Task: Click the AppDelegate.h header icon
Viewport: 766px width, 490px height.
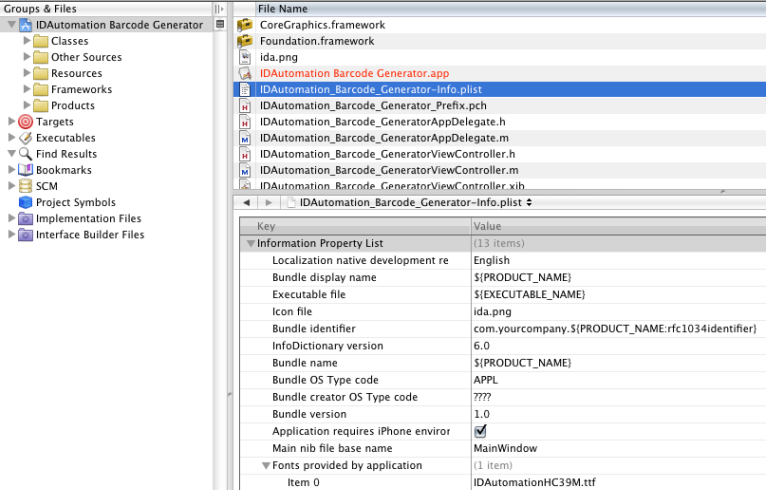Action: click(245, 122)
